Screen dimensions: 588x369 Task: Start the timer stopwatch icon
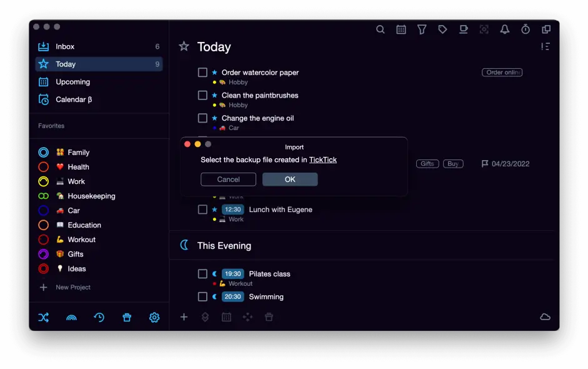526,29
